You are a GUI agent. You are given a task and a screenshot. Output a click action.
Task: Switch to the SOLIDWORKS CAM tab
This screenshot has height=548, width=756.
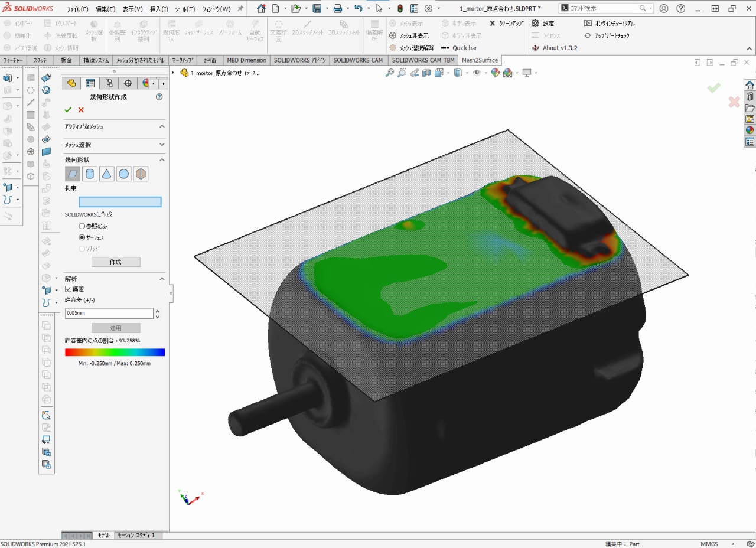[358, 60]
